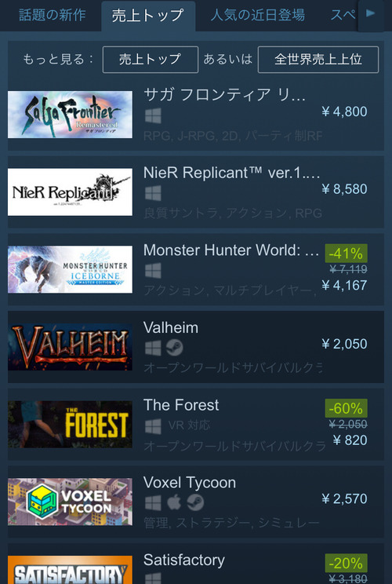This screenshot has width=392, height=584.
Task: Open the NieR Replicant game thumbnail
Action: (x=70, y=192)
